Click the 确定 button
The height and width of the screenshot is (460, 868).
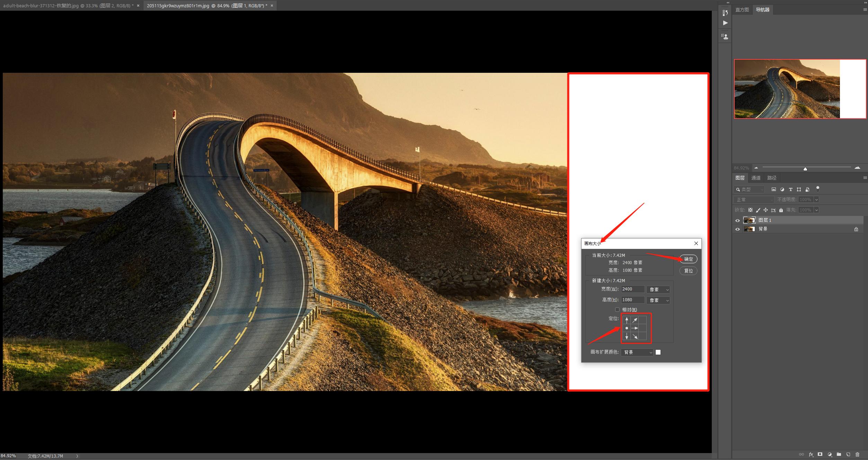click(688, 259)
